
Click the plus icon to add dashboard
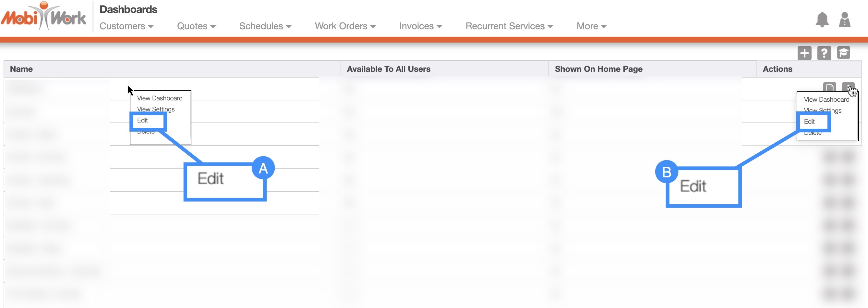(x=804, y=53)
